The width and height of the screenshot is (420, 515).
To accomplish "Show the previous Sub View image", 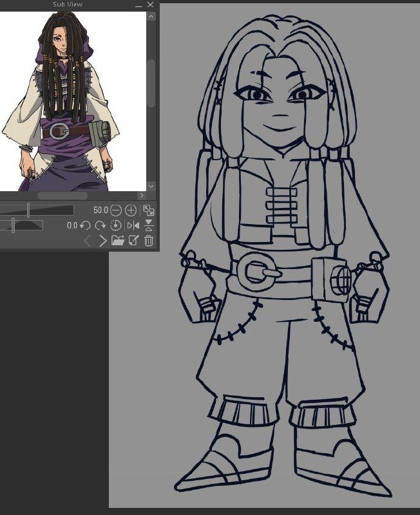I will click(x=88, y=241).
